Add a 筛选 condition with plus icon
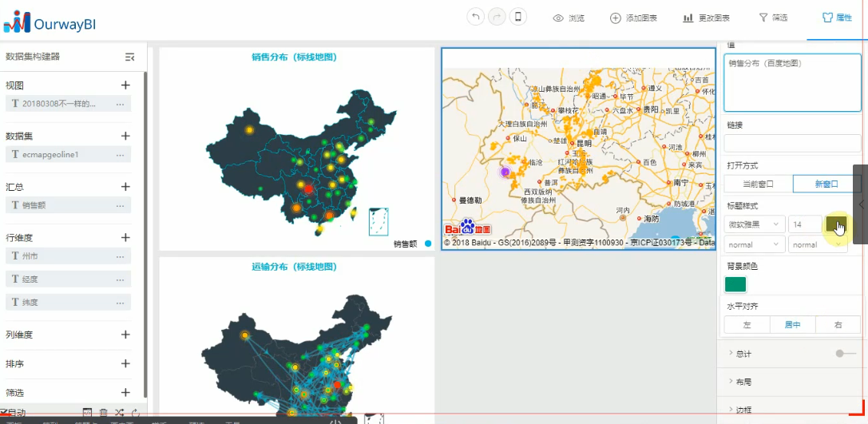Image resolution: width=868 pixels, height=424 pixels. [x=125, y=392]
